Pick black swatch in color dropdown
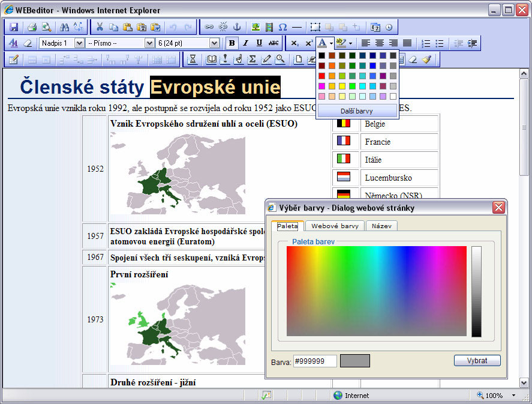This screenshot has height=404, width=532. click(321, 55)
